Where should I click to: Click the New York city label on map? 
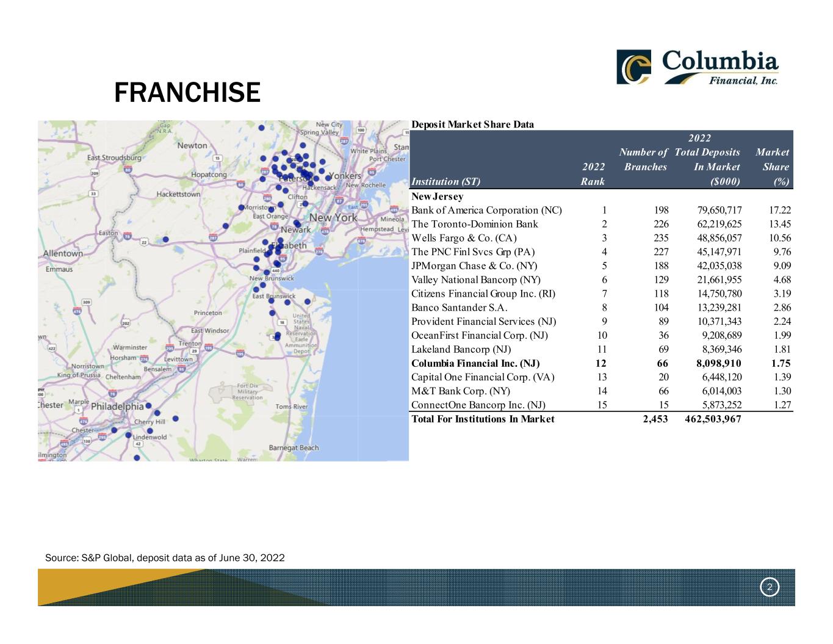click(x=333, y=218)
